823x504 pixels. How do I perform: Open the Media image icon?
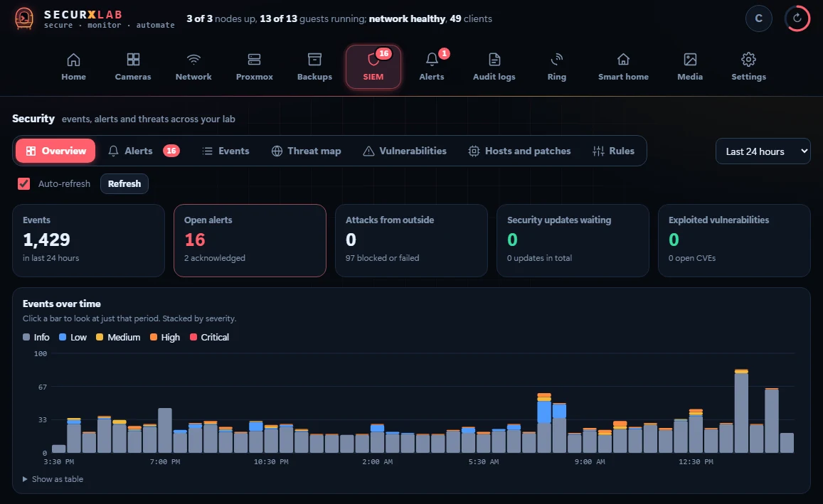pyautogui.click(x=690, y=59)
